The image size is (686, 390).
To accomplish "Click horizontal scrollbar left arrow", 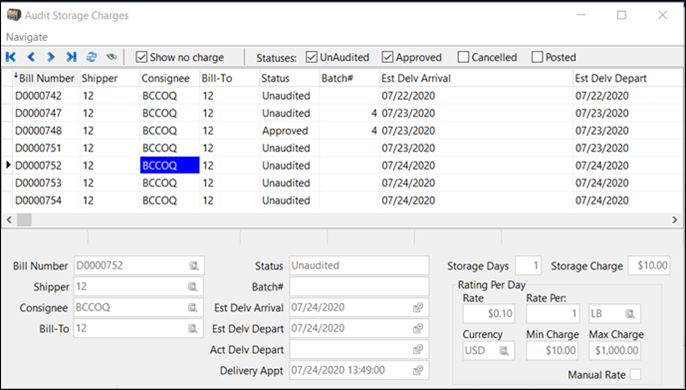I will (x=9, y=220).
